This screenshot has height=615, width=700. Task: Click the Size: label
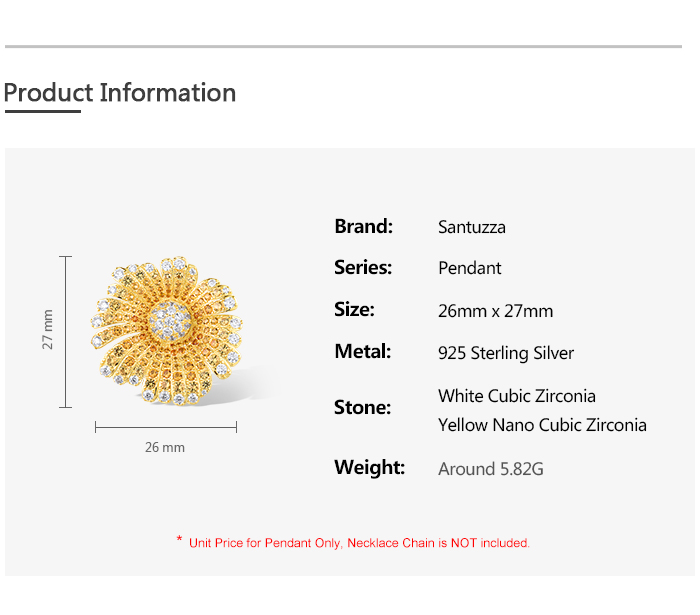[354, 310]
